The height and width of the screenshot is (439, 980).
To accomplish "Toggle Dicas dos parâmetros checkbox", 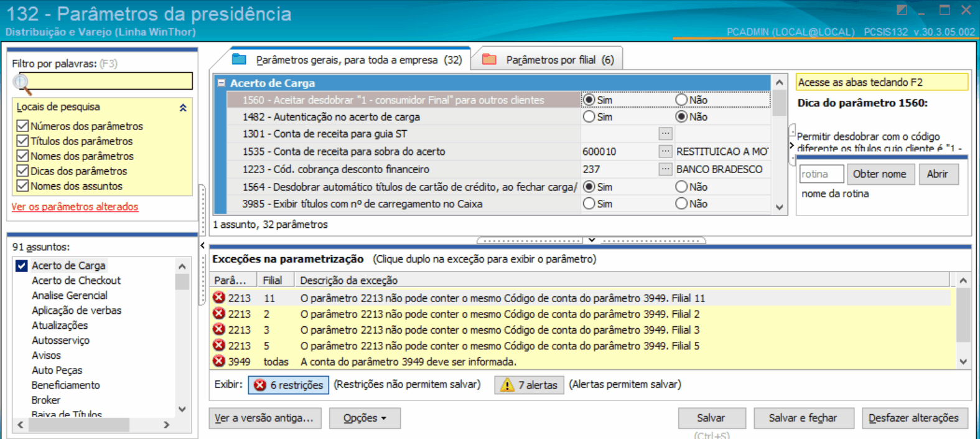I will 22,171.
